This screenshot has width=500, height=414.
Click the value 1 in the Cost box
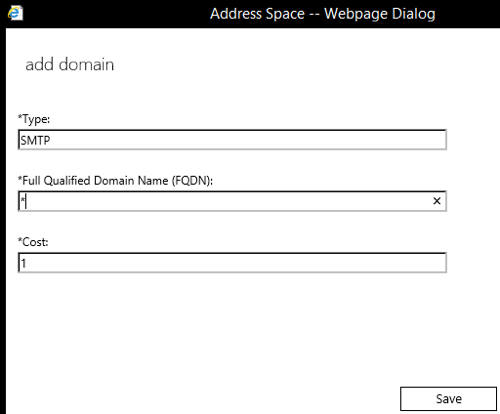coord(23,263)
